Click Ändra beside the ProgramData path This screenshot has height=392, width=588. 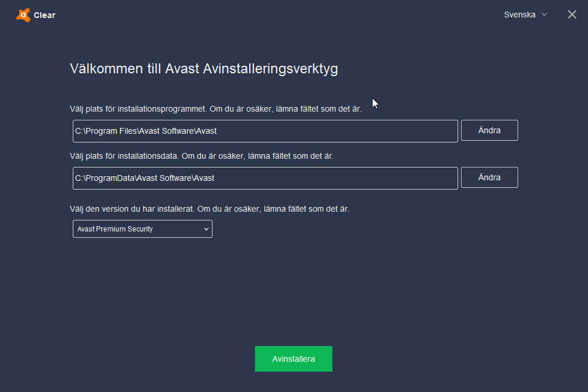490,177
